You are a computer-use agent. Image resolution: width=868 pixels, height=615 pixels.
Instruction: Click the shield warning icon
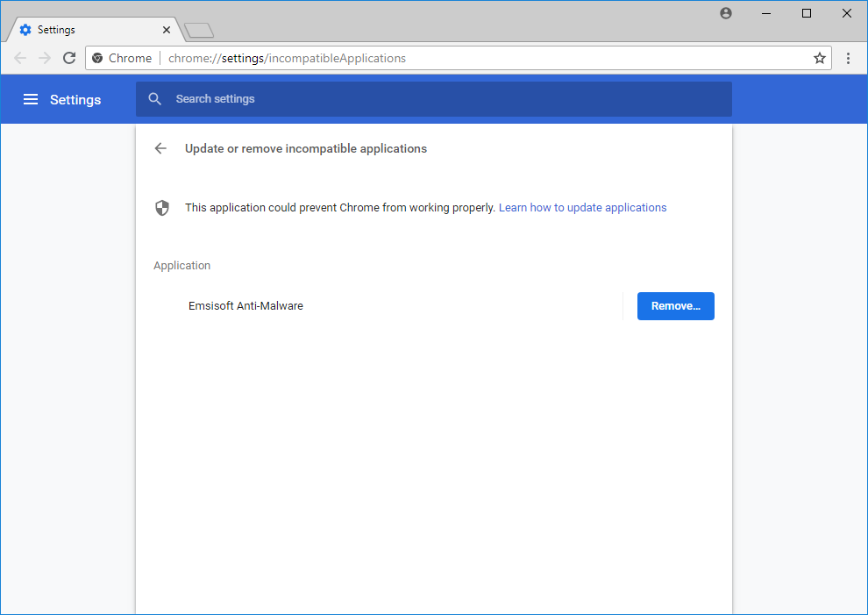(161, 208)
